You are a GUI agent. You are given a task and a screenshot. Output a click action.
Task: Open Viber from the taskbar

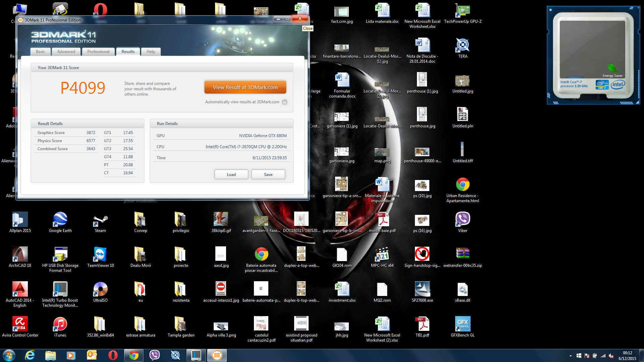coord(155,355)
